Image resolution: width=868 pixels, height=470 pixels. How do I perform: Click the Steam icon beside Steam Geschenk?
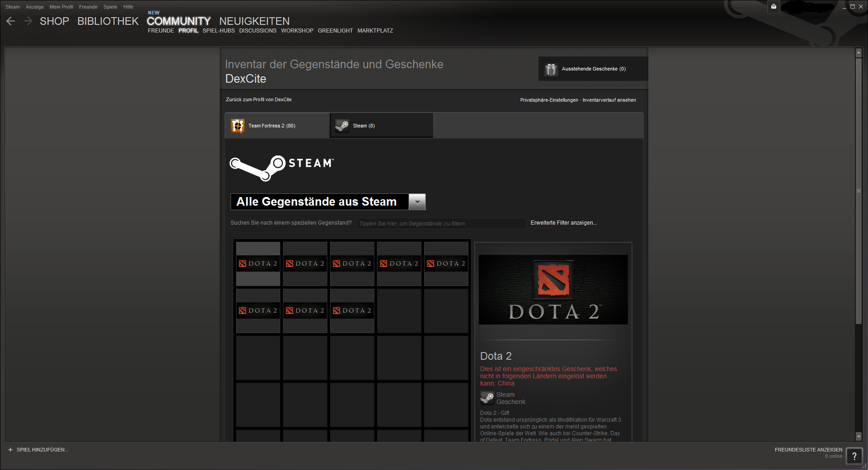pos(487,398)
